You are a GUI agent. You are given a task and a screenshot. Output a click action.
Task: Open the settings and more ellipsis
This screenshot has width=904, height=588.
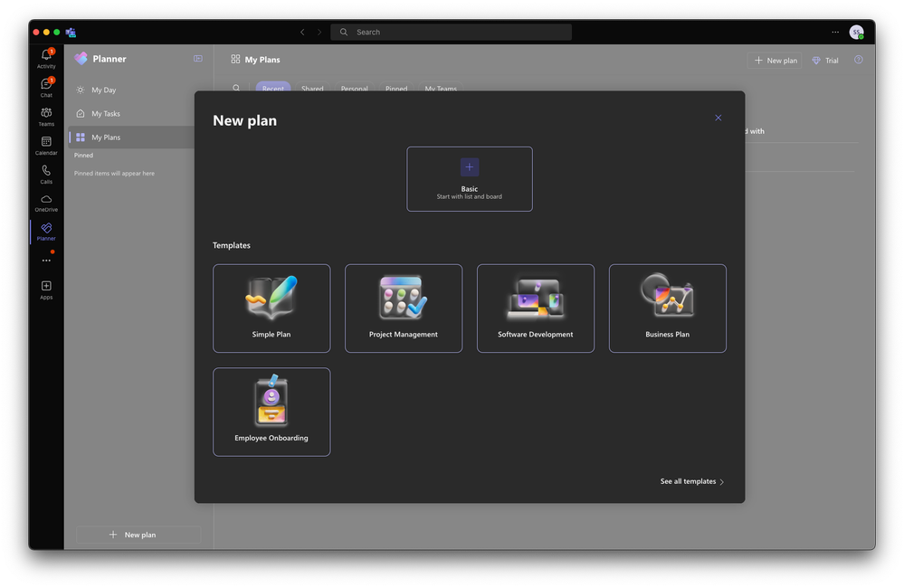click(x=835, y=33)
